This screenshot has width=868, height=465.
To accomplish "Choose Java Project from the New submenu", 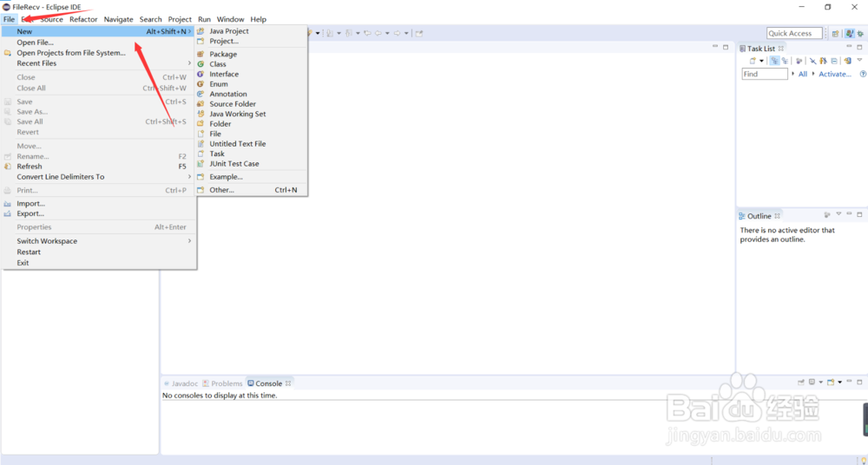I will pos(252,31).
